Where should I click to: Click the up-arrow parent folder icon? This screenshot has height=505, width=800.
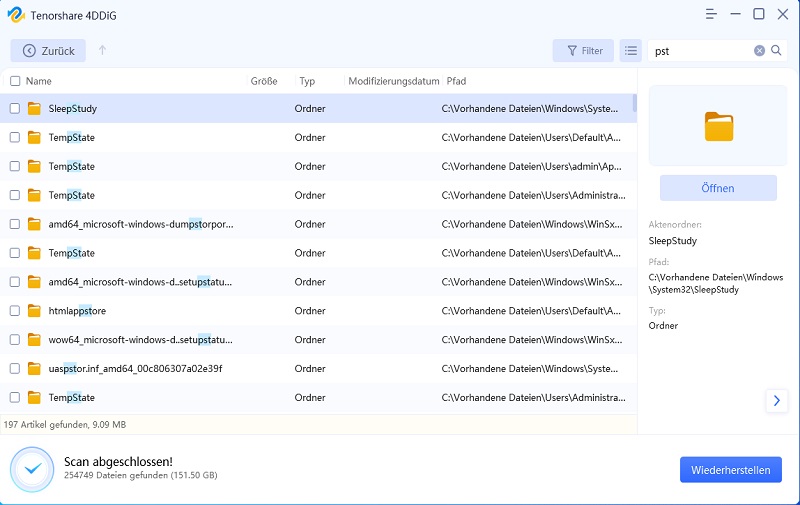pos(102,50)
